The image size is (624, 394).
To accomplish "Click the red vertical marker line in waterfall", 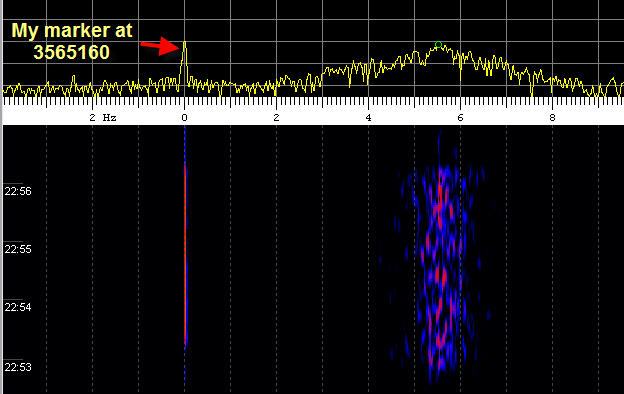I will [x=185, y=255].
